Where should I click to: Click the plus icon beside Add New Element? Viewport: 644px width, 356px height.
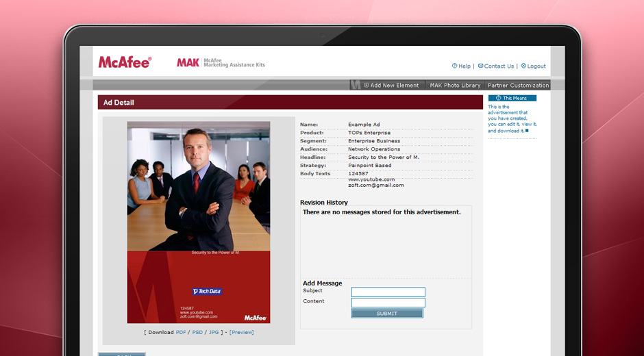(x=366, y=86)
